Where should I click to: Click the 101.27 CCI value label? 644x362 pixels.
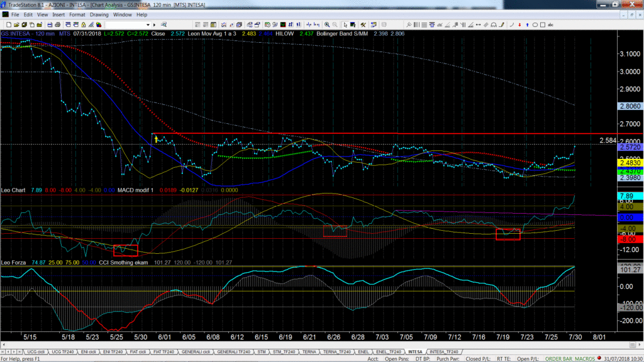tap(630, 270)
